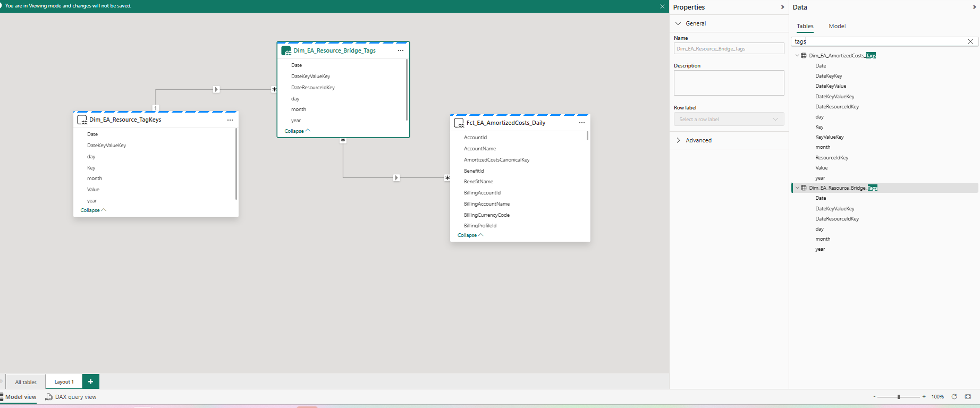
Task: Adjust the zoom slider handle
Action: pos(899,397)
